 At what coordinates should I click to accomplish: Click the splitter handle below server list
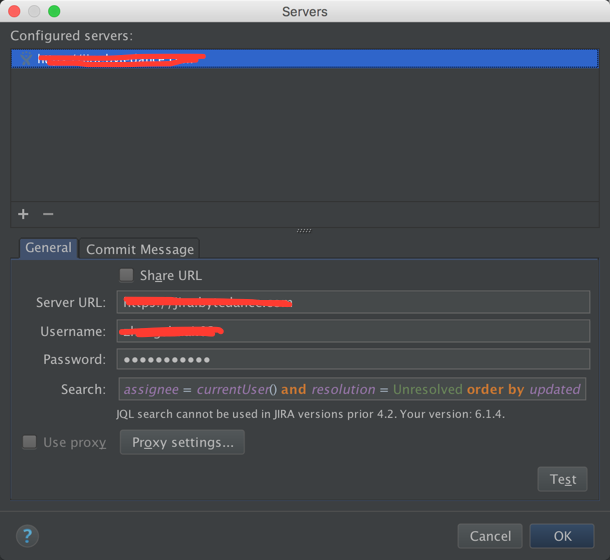coord(304,230)
